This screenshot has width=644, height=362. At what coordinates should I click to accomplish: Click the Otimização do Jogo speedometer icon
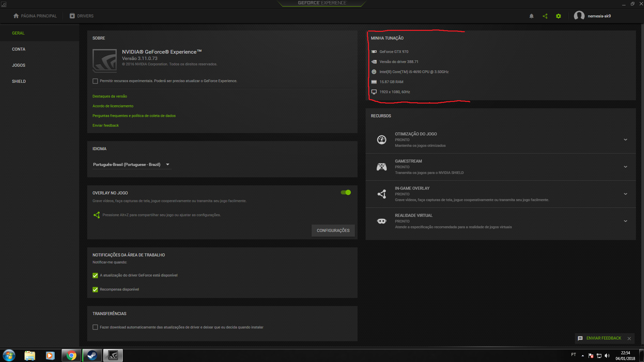click(x=382, y=139)
